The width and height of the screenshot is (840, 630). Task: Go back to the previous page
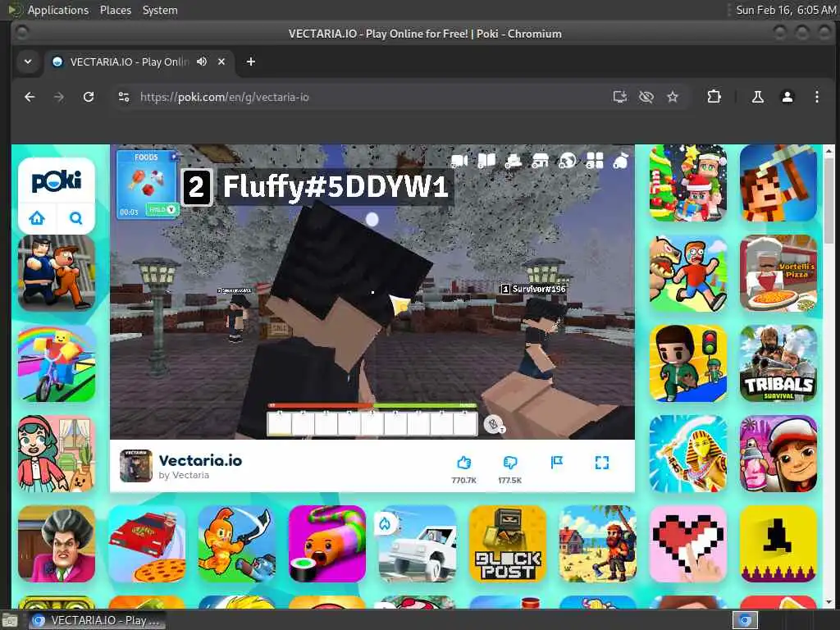click(x=30, y=97)
